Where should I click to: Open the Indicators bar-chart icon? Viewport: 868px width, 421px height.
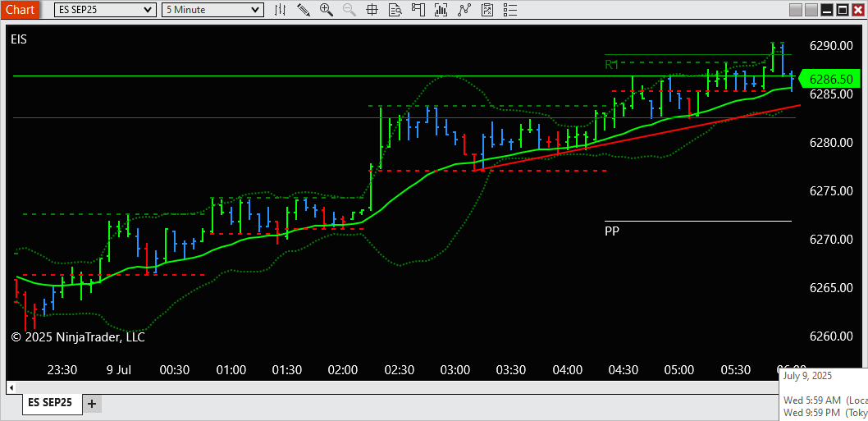(x=441, y=9)
